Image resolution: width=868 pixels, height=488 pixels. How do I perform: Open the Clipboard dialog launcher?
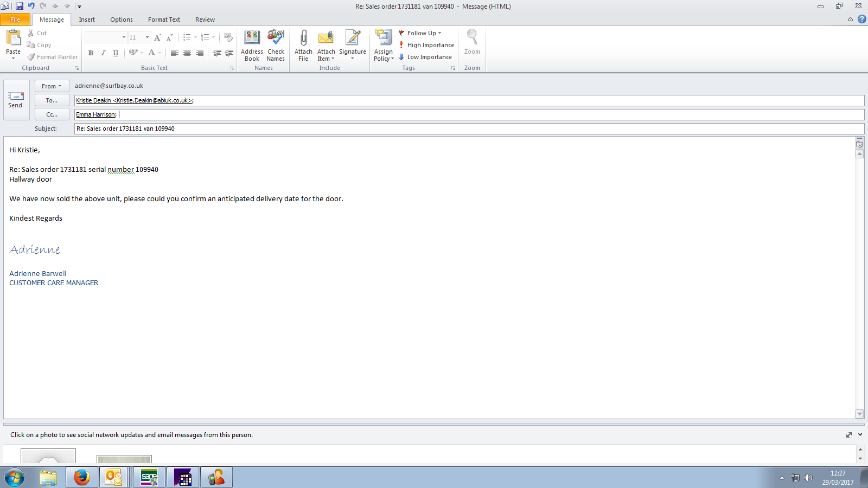click(76, 68)
